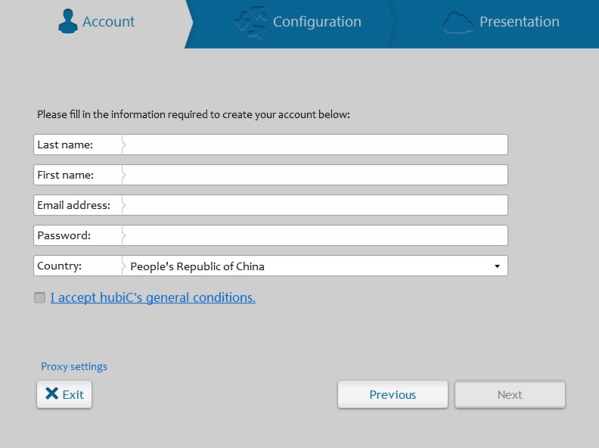599x448 pixels.
Task: Click the X icon on Exit button
Action: click(x=52, y=393)
